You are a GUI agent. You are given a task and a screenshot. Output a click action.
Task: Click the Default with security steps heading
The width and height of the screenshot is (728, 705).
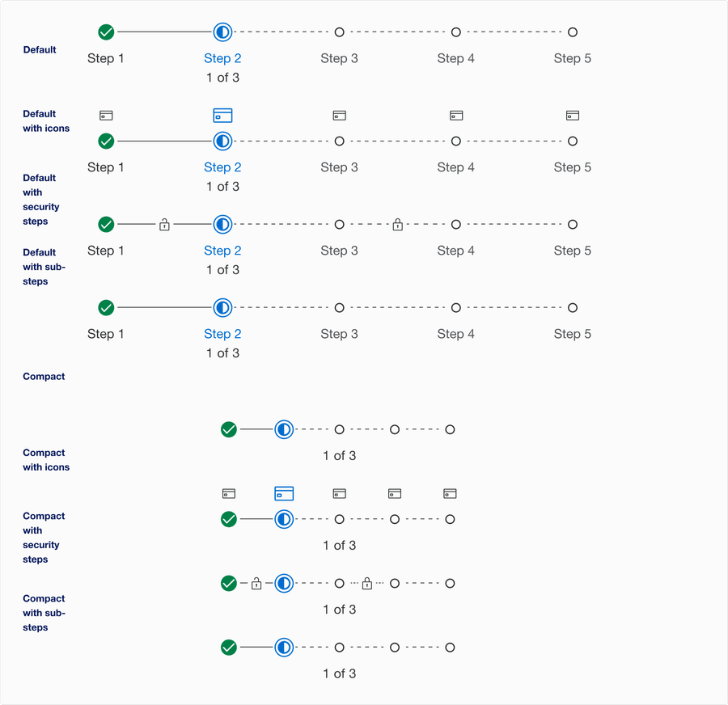(41, 200)
